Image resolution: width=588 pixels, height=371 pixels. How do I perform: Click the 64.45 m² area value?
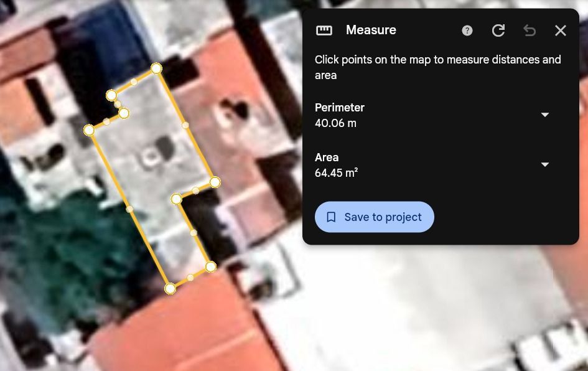(x=336, y=172)
